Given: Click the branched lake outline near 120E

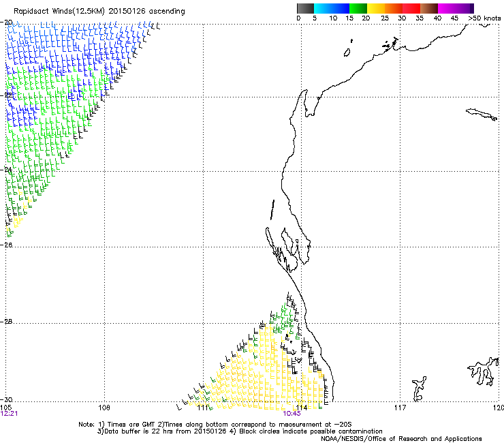Looking at the screenshot, I should [x=484, y=371].
